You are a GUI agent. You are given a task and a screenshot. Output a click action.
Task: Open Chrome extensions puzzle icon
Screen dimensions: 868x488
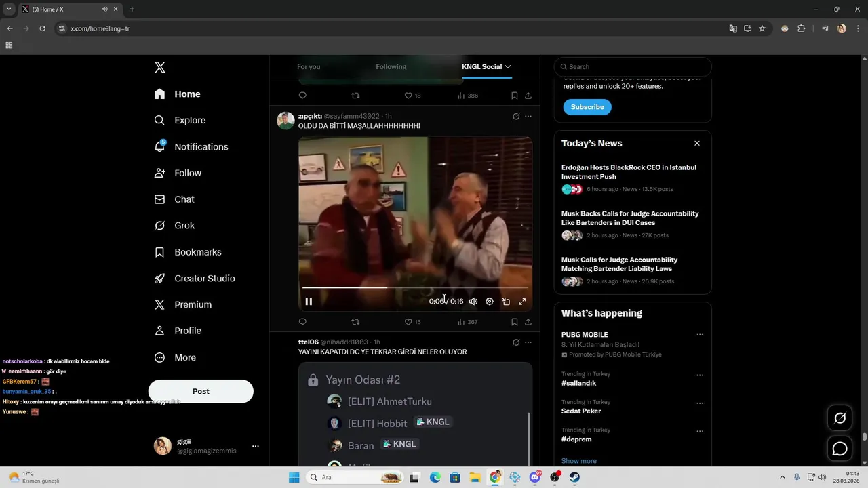(x=802, y=28)
